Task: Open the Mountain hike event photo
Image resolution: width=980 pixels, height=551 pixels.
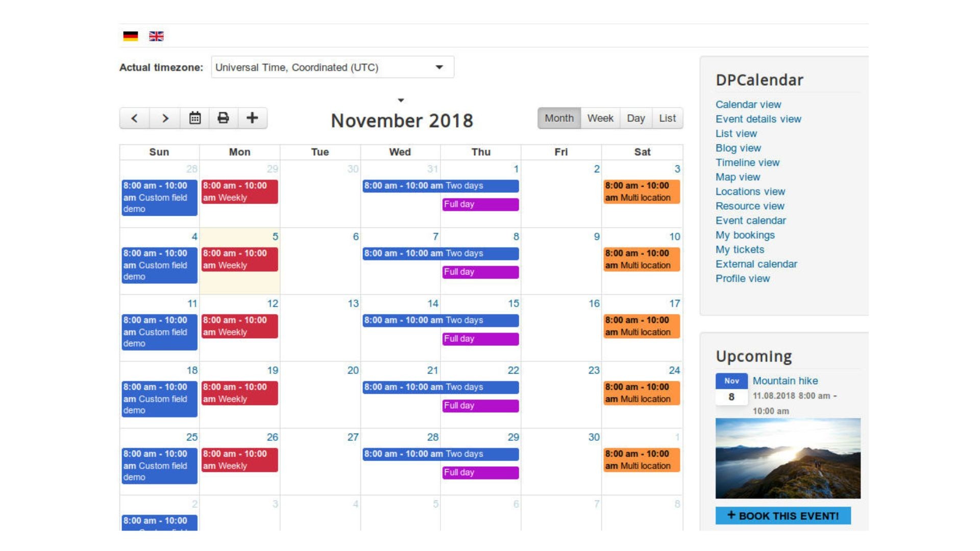Action: click(x=788, y=458)
